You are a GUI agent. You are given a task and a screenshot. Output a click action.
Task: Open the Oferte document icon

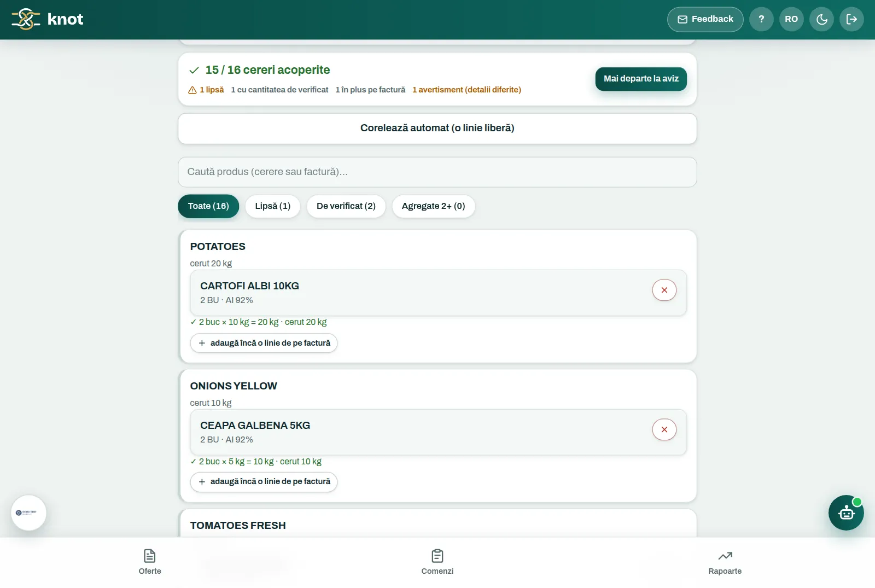tap(150, 556)
